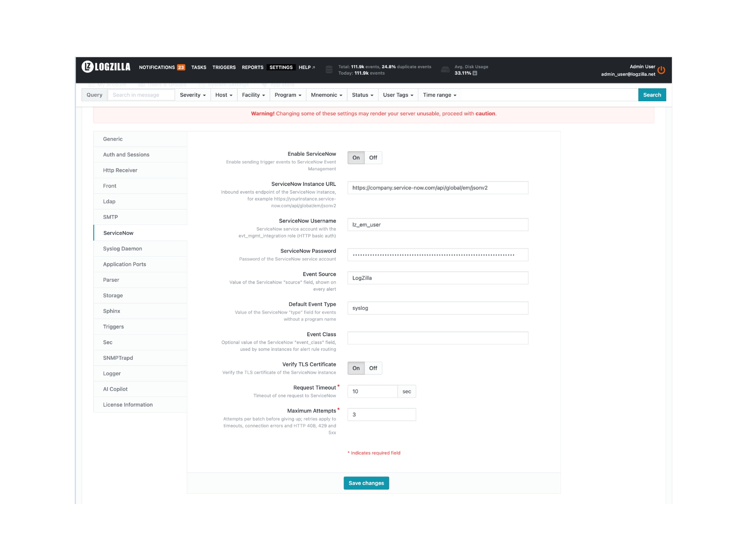Click Save changes button
Image resolution: width=747 pixels, height=560 pixels.
(366, 483)
